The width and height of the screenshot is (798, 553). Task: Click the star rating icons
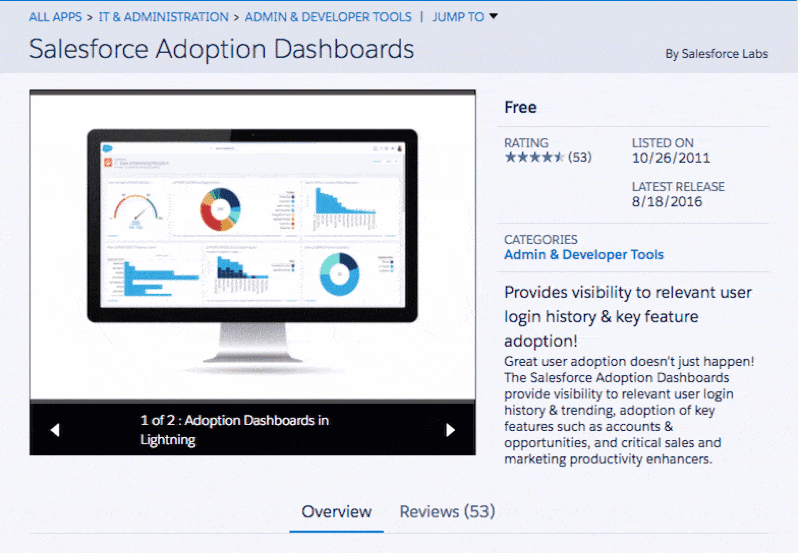[x=534, y=157]
